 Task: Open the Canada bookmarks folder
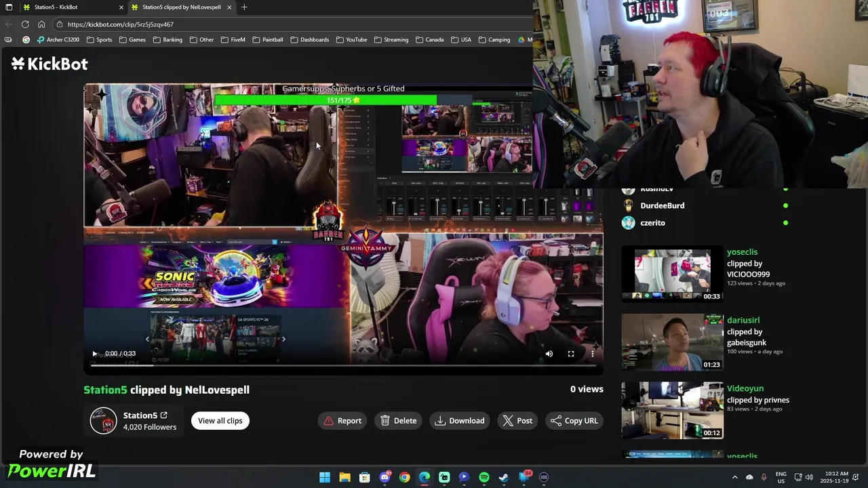pos(429,40)
